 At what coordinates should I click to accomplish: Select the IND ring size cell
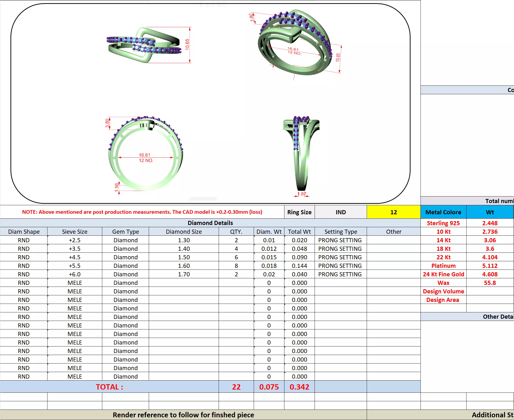[340, 212]
